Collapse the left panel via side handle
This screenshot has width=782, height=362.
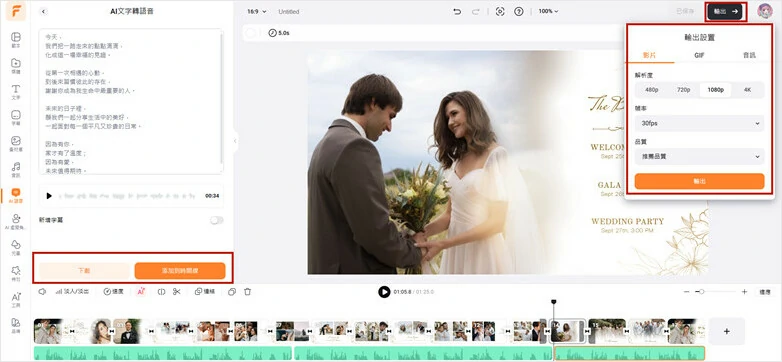[x=235, y=141]
